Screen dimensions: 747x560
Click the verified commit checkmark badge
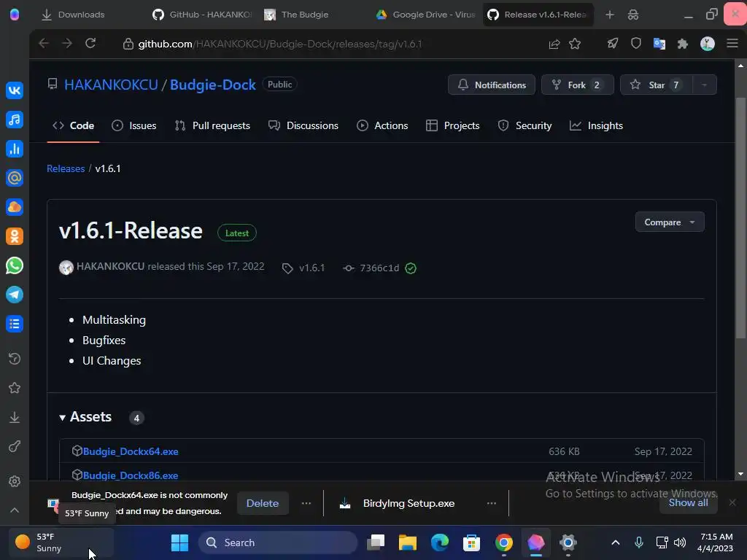click(411, 268)
